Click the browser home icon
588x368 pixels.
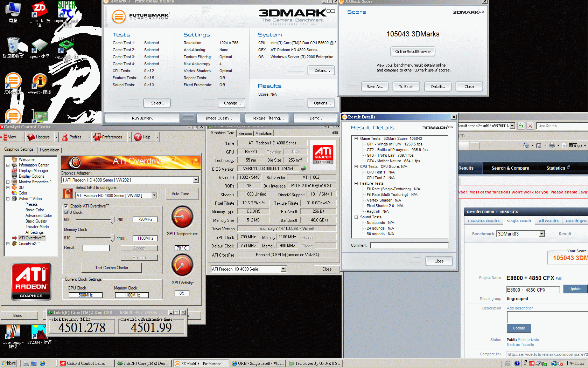(x=526, y=145)
